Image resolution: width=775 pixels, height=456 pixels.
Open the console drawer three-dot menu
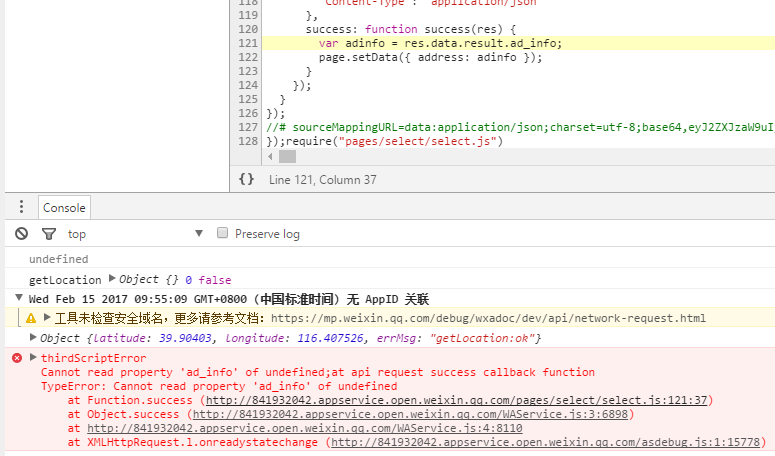tap(21, 207)
